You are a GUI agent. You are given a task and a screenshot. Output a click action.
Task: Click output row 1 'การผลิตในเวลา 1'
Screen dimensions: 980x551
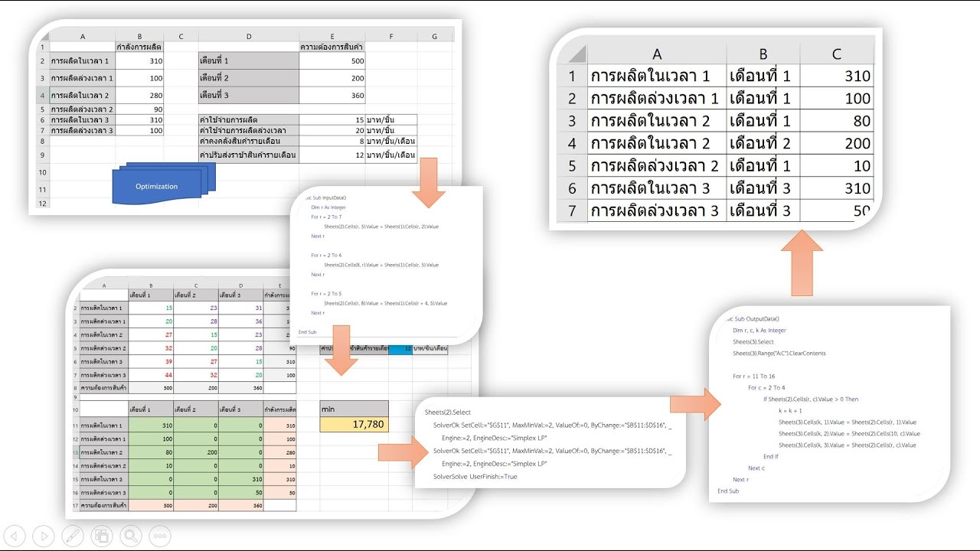[657, 77]
